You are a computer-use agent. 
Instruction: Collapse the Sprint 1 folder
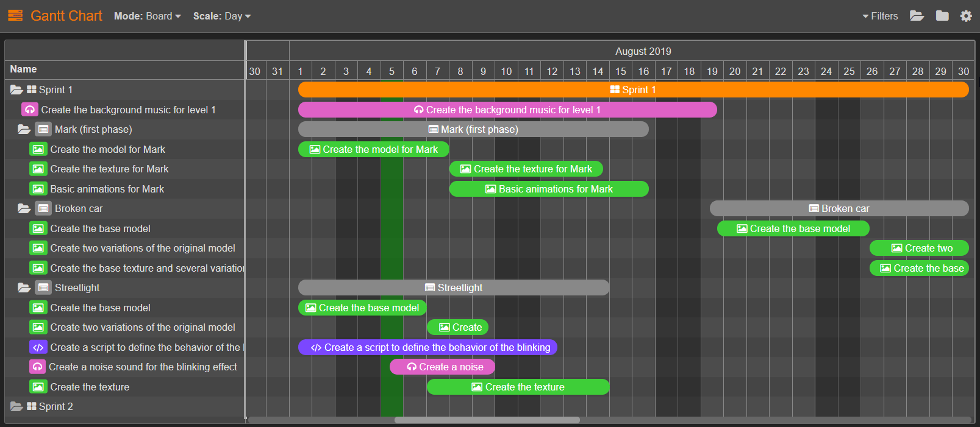click(16, 90)
